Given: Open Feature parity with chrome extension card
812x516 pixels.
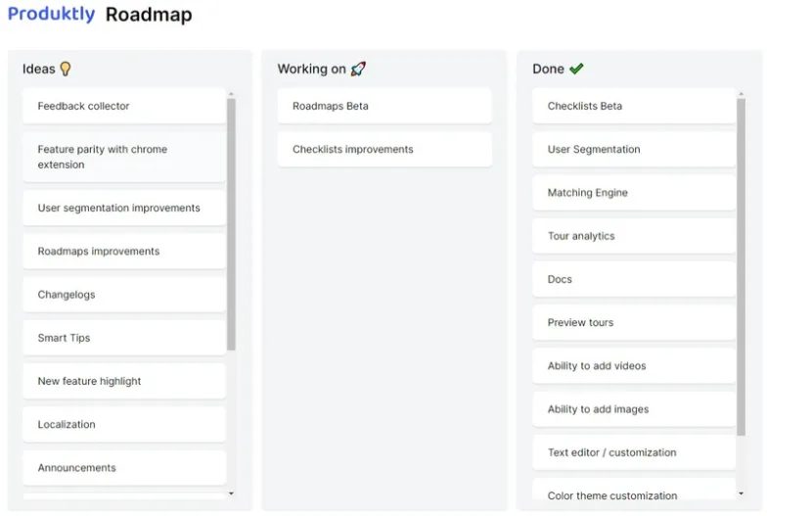Looking at the screenshot, I should tap(124, 157).
